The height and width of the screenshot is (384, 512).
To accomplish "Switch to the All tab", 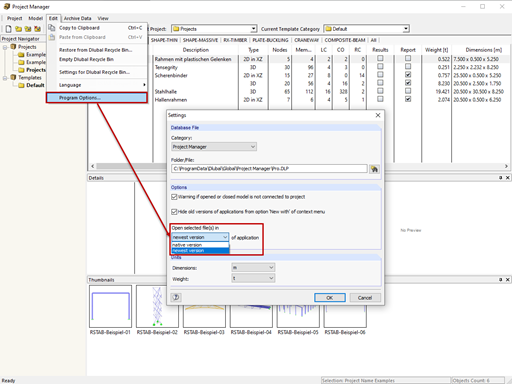I will (x=373, y=40).
